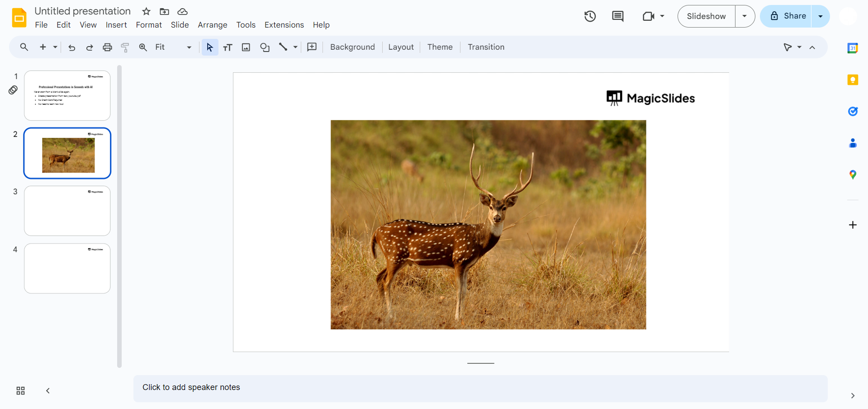Open the Fit zoom dropdown
This screenshot has width=868, height=409.
pos(189,47)
